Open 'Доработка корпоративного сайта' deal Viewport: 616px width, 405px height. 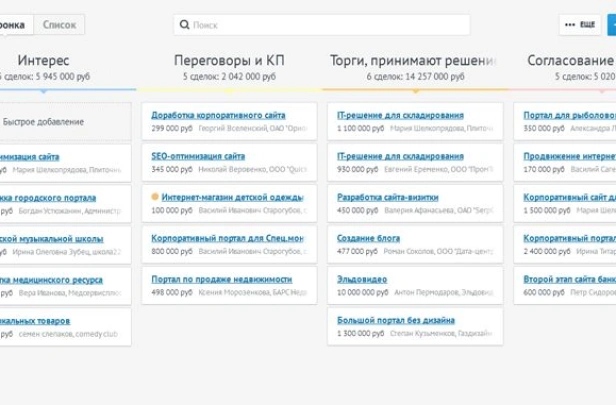pyautogui.click(x=213, y=116)
